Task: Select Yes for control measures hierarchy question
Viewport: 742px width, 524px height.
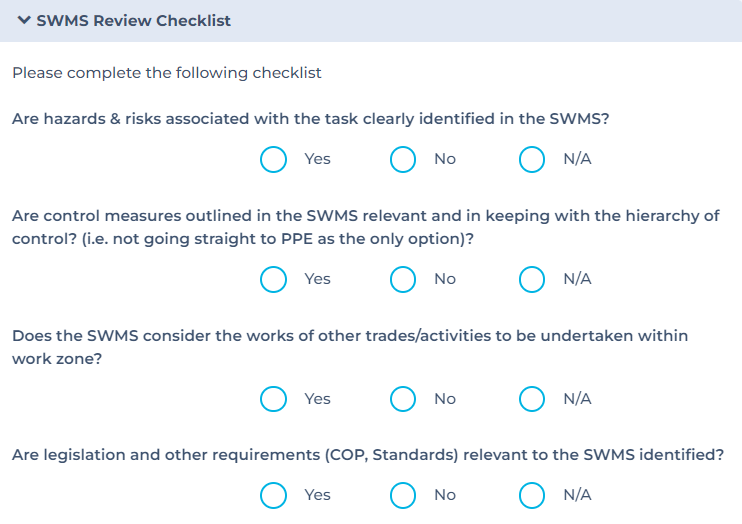Action: 273,279
